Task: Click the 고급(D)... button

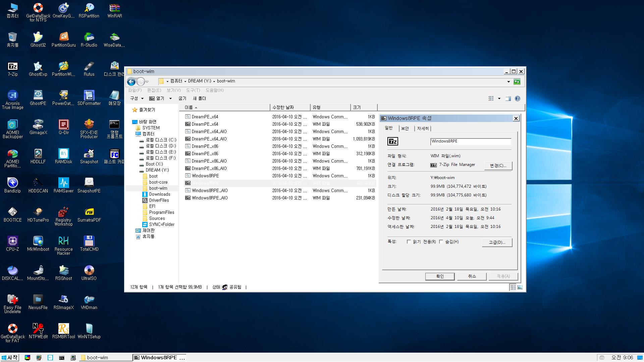Action: 497,242
